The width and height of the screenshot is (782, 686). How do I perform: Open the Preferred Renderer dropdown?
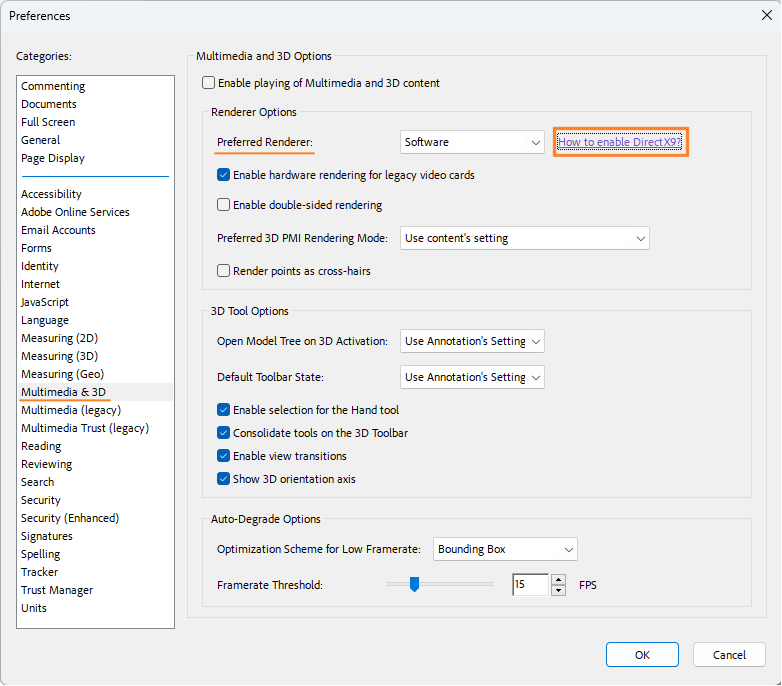click(x=472, y=142)
